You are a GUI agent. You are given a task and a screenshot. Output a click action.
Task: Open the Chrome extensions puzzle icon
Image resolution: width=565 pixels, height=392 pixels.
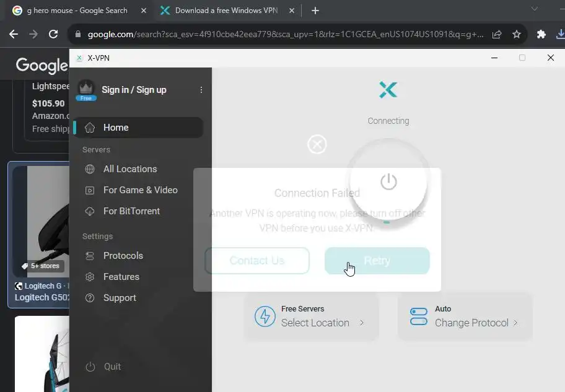tap(541, 34)
